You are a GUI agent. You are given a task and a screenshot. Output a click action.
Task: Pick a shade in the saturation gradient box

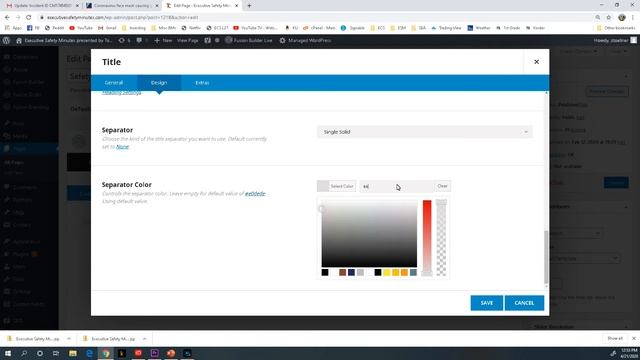[x=369, y=233]
